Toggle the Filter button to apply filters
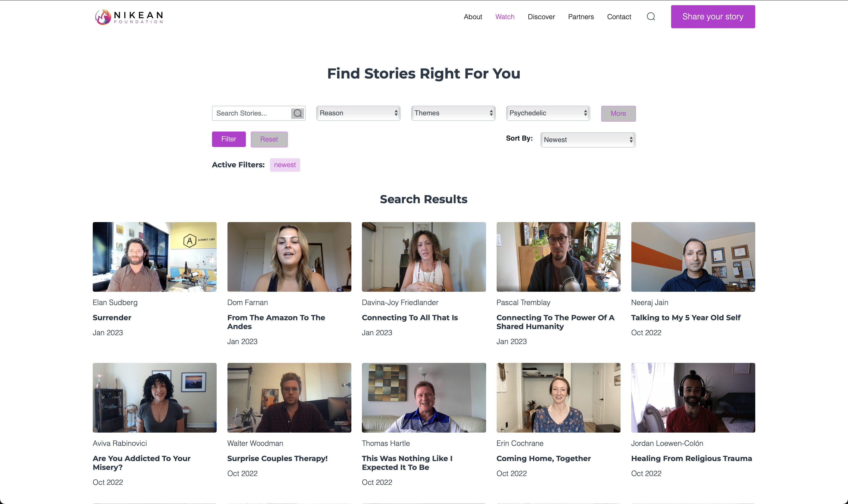This screenshot has width=848, height=504. point(228,139)
